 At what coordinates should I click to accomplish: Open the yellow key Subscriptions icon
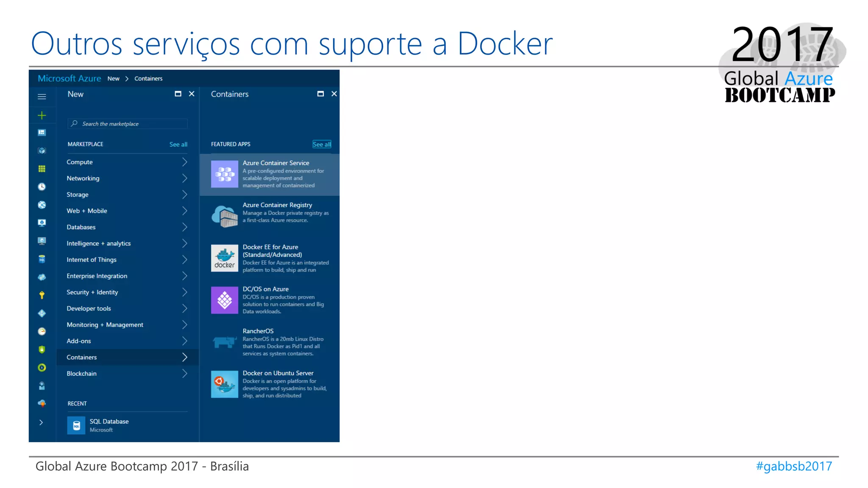(x=42, y=295)
